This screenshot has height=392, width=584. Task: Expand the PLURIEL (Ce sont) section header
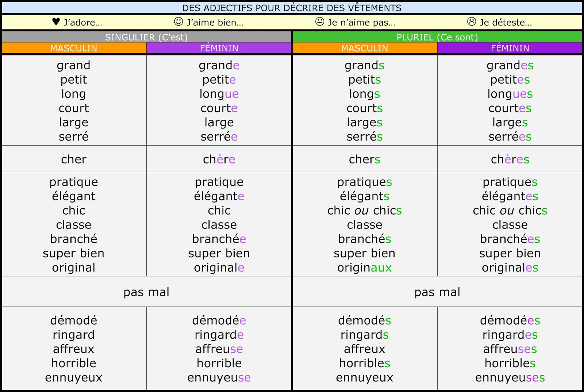(438, 37)
